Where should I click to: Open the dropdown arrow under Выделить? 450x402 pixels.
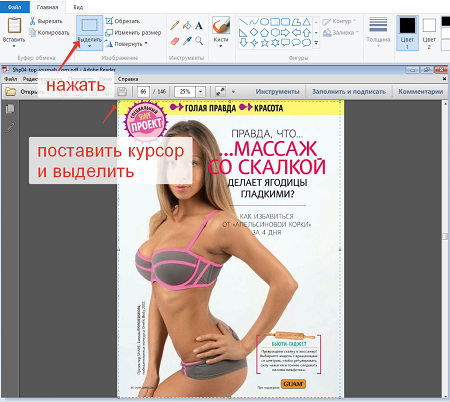[89, 46]
